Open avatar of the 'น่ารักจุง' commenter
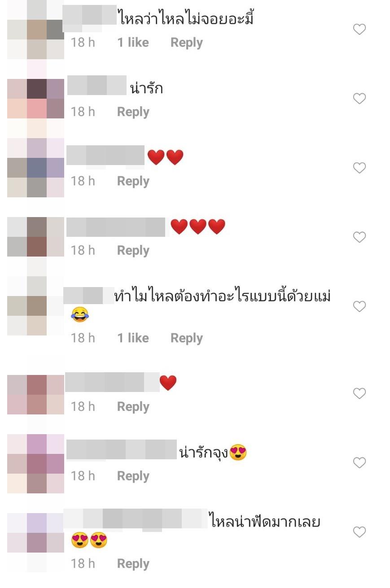This screenshot has width=390, height=588. click(x=36, y=463)
